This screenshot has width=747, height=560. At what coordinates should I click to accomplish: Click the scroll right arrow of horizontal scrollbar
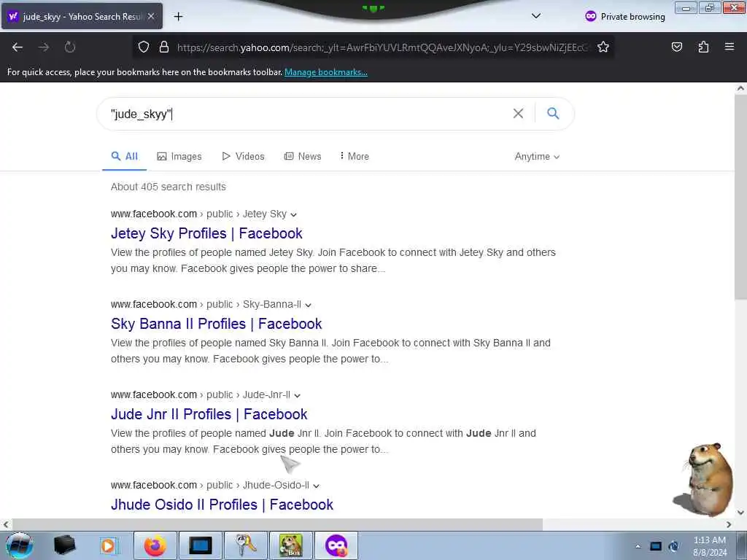729,525
